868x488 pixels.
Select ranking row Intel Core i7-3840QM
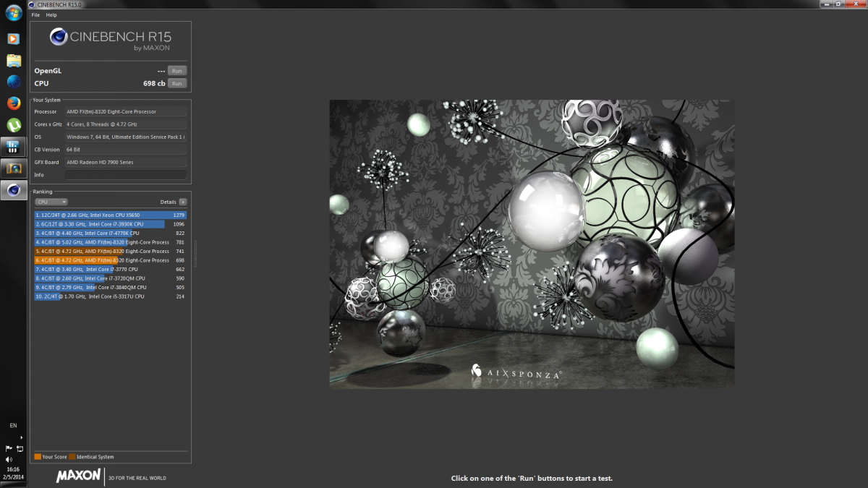(x=111, y=288)
